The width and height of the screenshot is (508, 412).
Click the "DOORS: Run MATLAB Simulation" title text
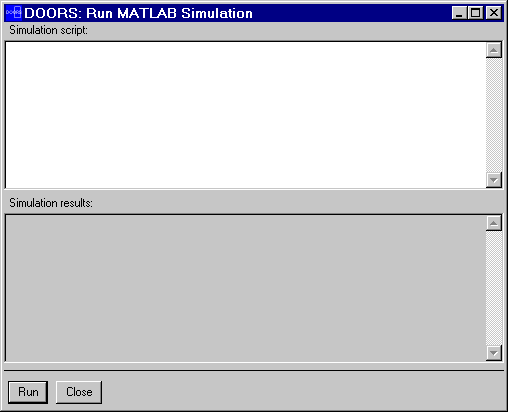pos(138,13)
